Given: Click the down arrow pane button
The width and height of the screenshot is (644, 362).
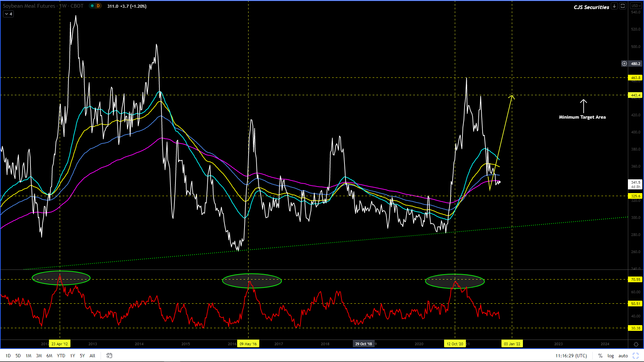Looking at the screenshot, I should pos(614,6).
